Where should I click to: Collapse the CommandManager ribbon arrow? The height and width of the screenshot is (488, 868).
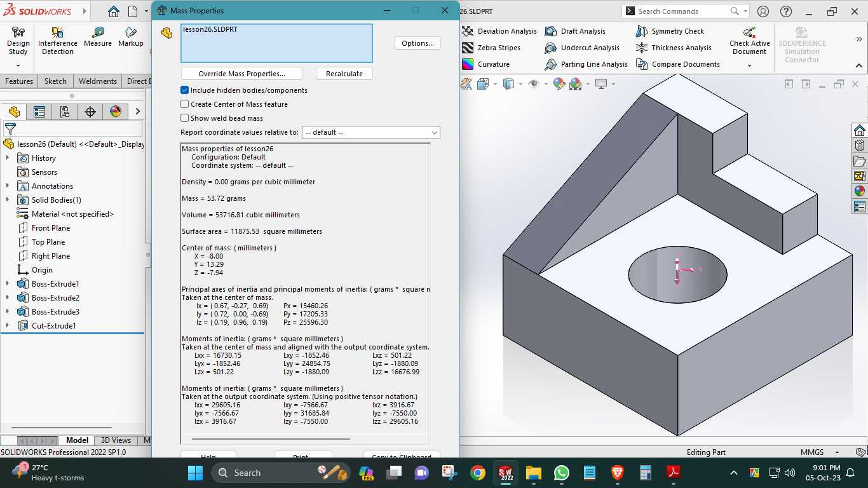(x=859, y=65)
